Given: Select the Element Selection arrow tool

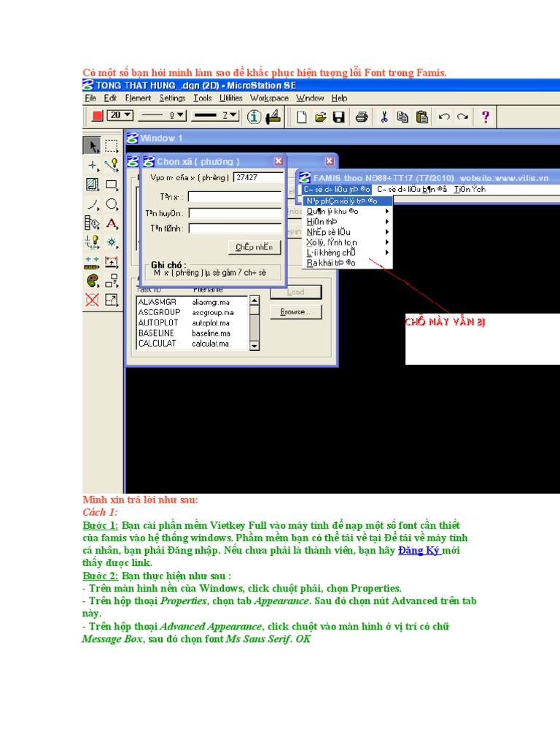Looking at the screenshot, I should [x=92, y=146].
